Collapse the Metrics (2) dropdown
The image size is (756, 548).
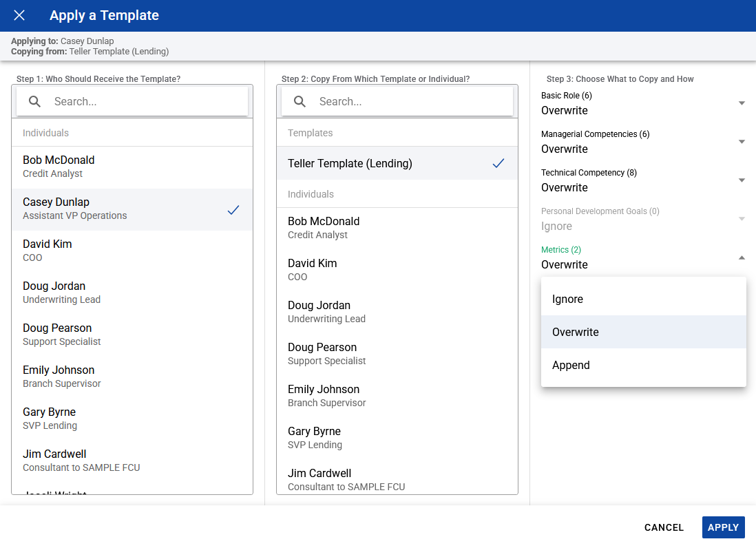click(643, 258)
